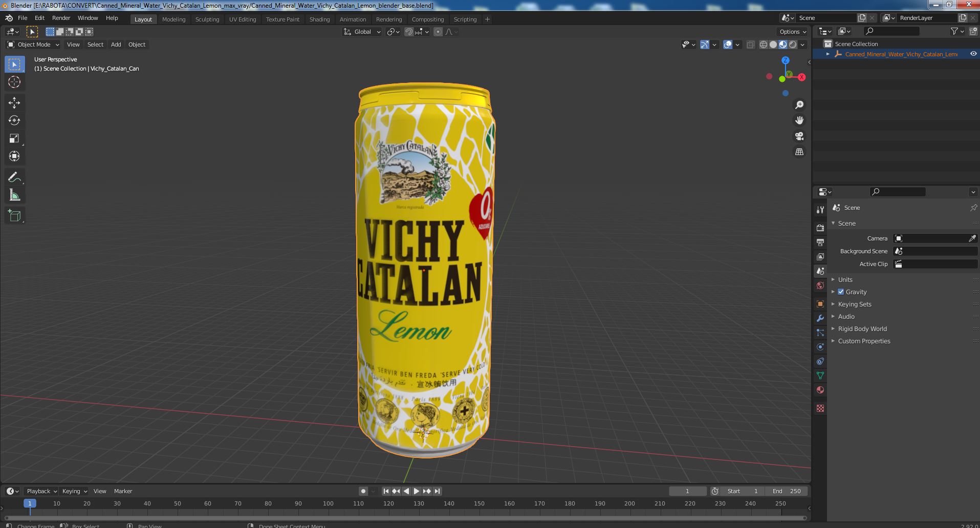Screen dimensions: 980x528
Task: Switch to the Modeling workspace tab
Action: 173,19
